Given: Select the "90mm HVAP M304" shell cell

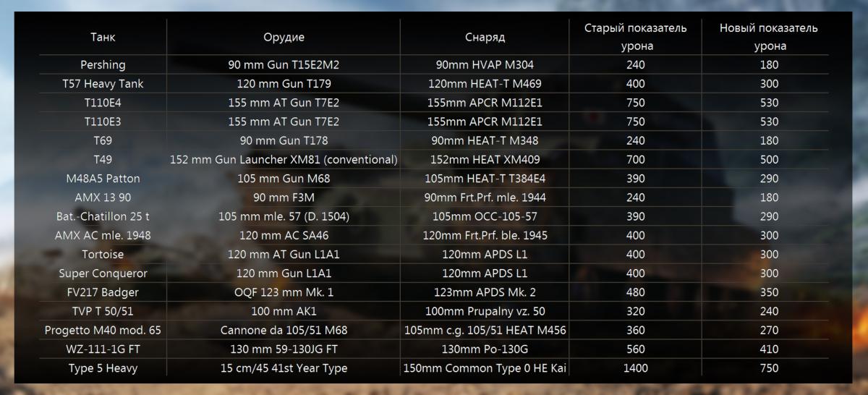Looking at the screenshot, I should 485,64.
